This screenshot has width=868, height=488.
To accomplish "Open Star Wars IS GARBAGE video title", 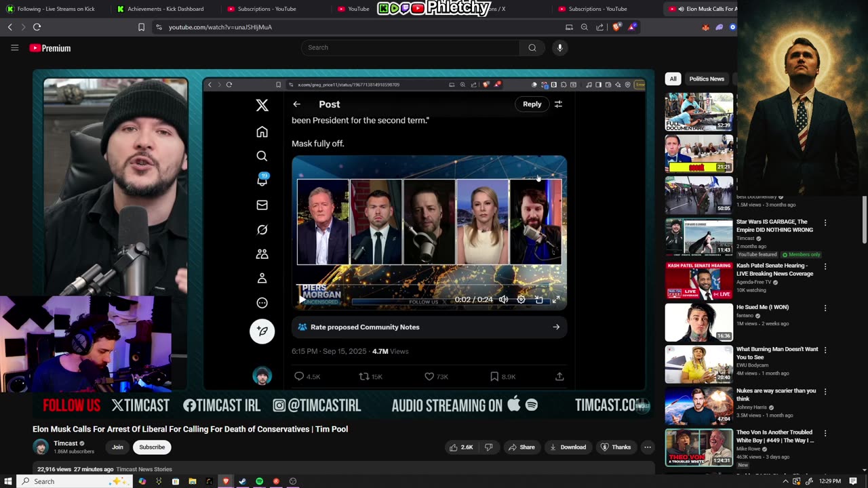I will [x=774, y=226].
